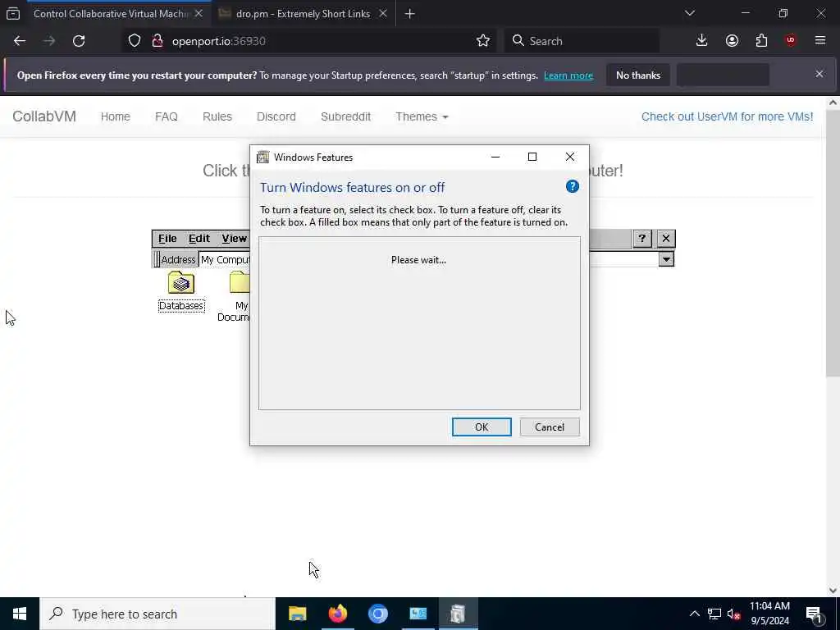Viewport: 840px width, 630px height.
Task: Click the scrollbar down arrow
Action: coord(833,590)
